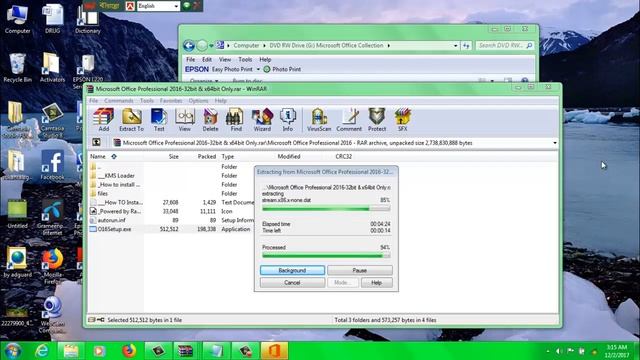Select the Activators desktop folder
Image resolution: width=640 pixels, height=360 pixels.
click(x=52, y=68)
